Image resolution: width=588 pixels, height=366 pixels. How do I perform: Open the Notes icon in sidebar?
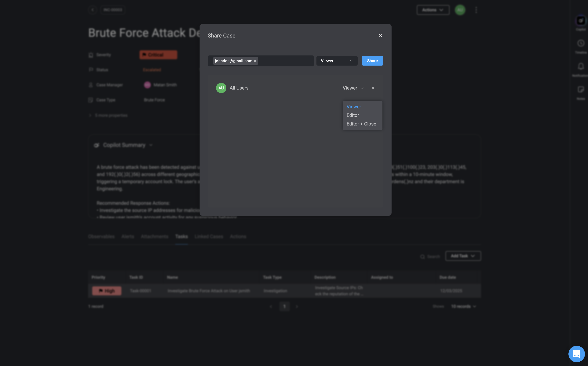[581, 90]
